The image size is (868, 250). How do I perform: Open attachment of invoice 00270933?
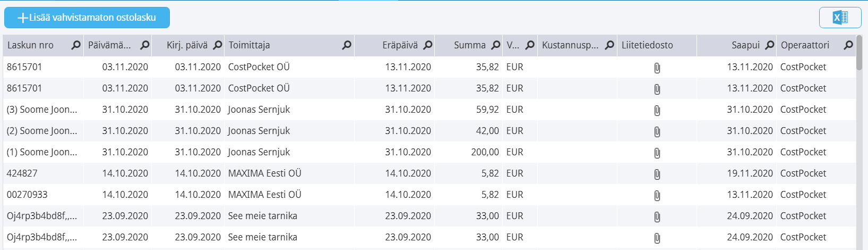(657, 195)
